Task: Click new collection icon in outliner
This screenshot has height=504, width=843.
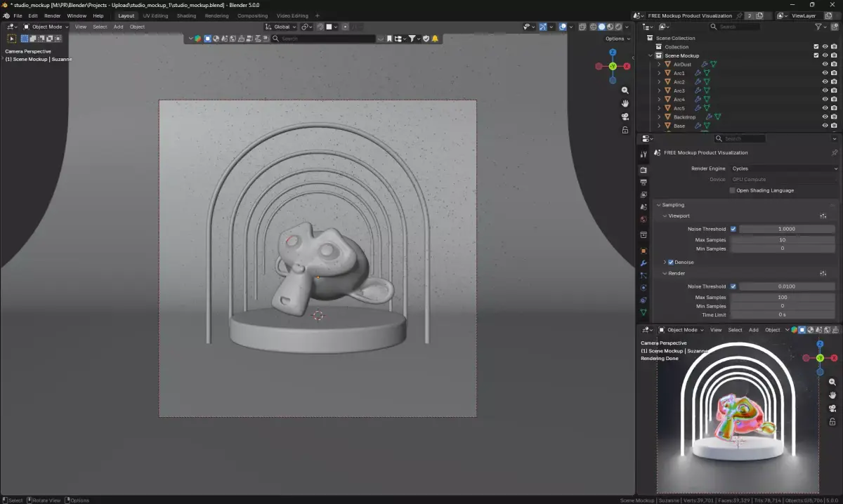Action: click(x=835, y=27)
